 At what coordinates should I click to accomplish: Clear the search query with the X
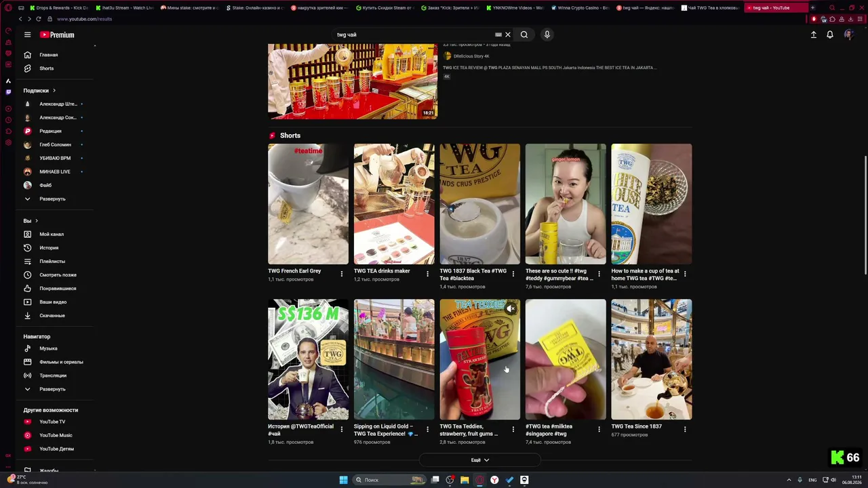click(507, 35)
